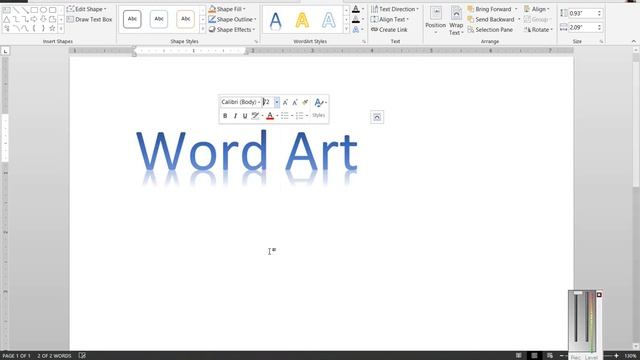Select the star shape in Insert Shapes
This screenshot has width=640, height=360.
point(52,28)
